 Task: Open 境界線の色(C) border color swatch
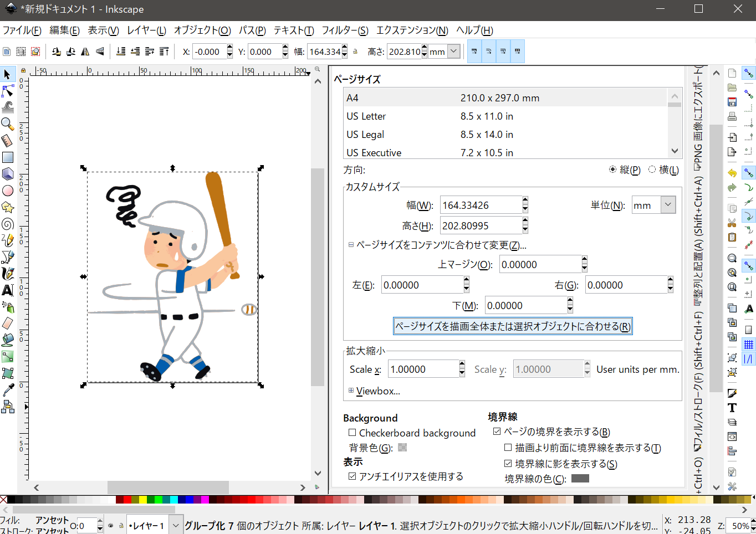[x=580, y=478]
